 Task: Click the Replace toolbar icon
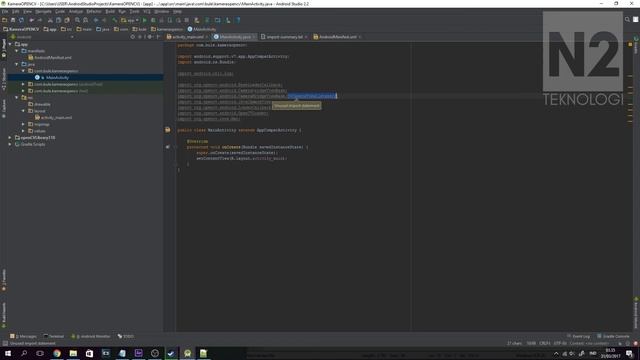point(85,20)
